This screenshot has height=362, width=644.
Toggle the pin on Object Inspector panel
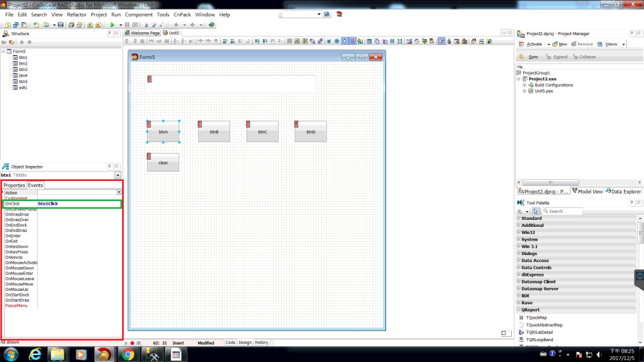[109, 166]
